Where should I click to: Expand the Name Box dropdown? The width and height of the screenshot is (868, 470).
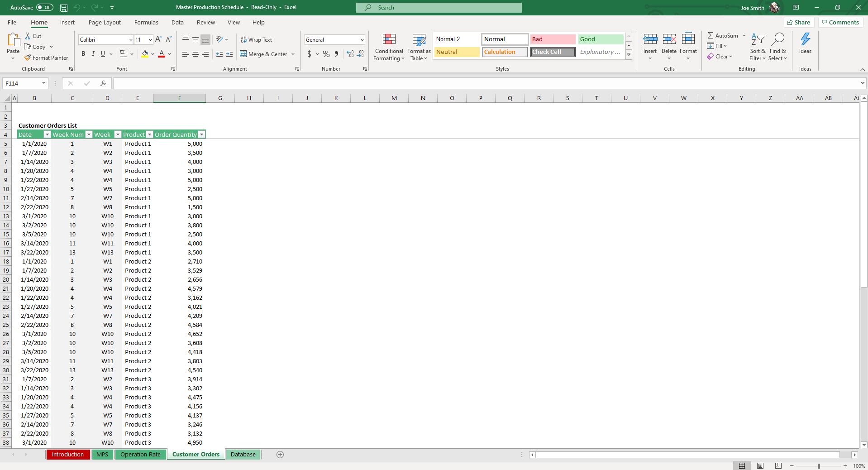pos(43,83)
